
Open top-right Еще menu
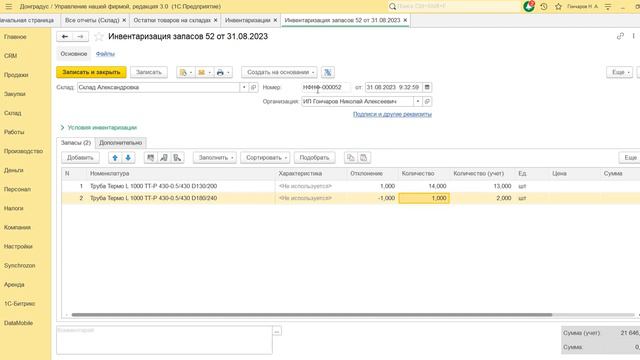619,72
